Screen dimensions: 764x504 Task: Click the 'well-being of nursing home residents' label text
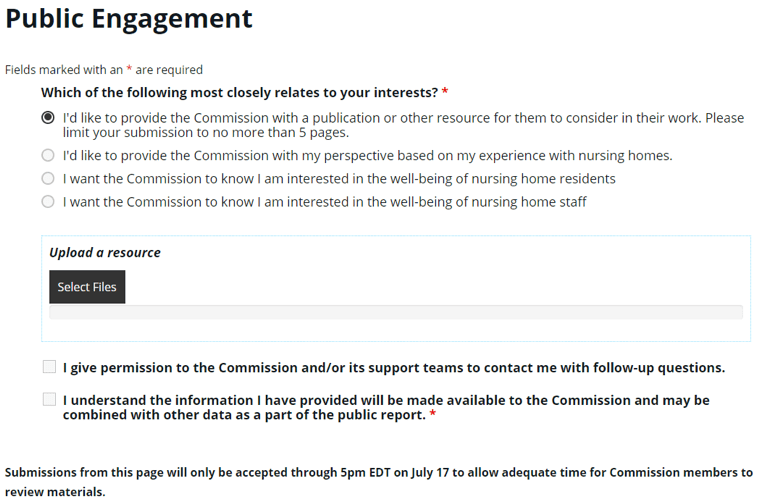(x=339, y=179)
